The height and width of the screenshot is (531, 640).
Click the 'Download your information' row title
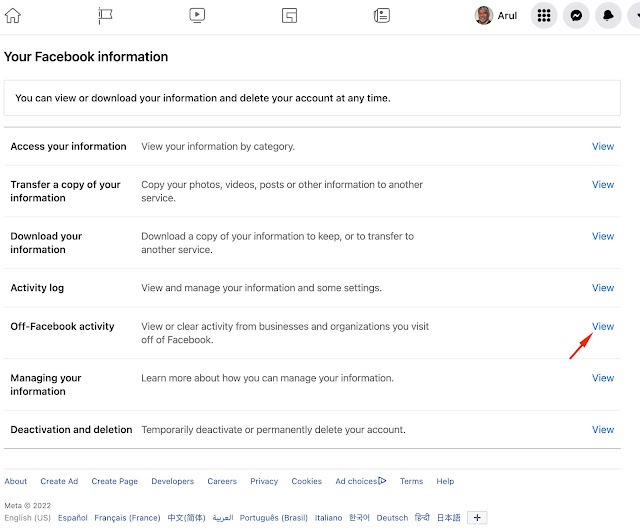click(x=46, y=243)
